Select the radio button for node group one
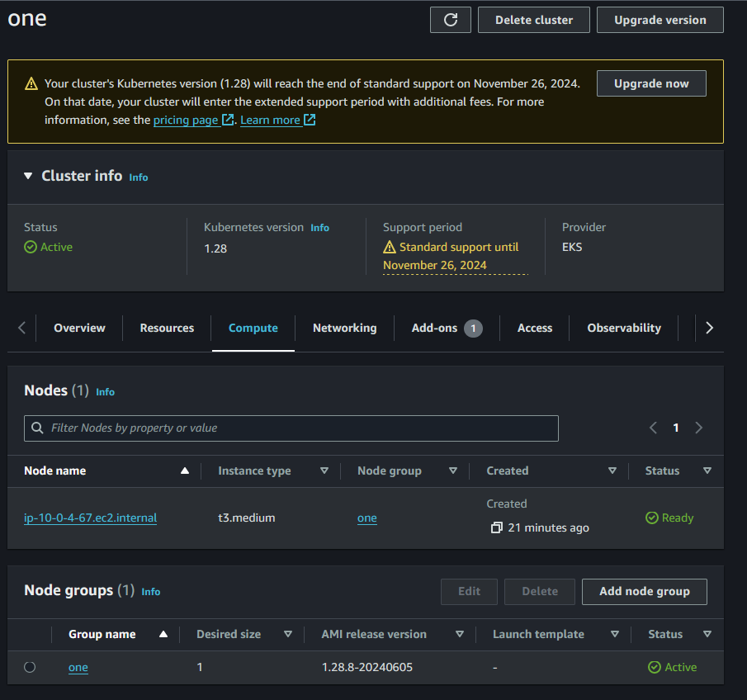 (30, 667)
